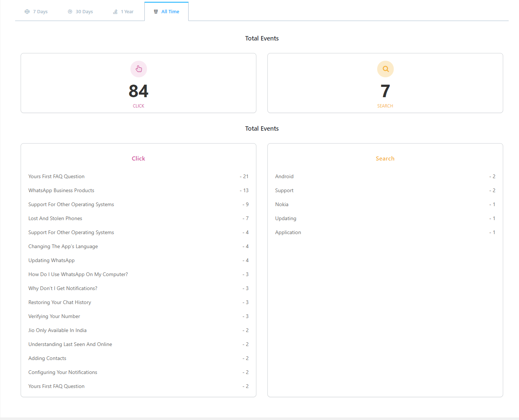Open the 1 Year tab
Viewport: 519px width, 420px height.
point(123,12)
